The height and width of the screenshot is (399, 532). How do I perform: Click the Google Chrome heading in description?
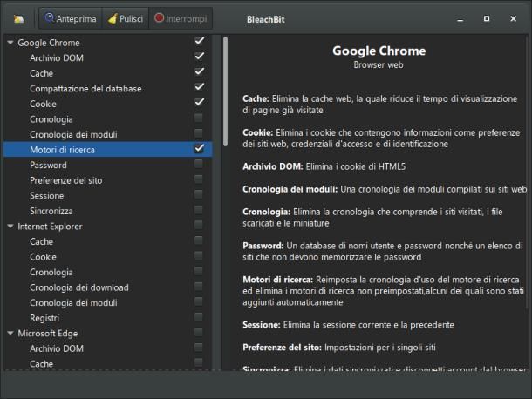[379, 51]
